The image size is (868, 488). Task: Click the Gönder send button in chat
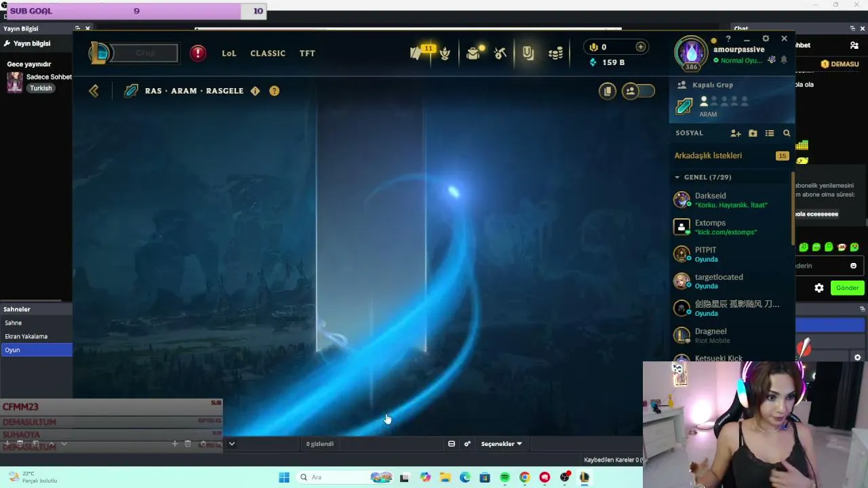pyautogui.click(x=848, y=288)
